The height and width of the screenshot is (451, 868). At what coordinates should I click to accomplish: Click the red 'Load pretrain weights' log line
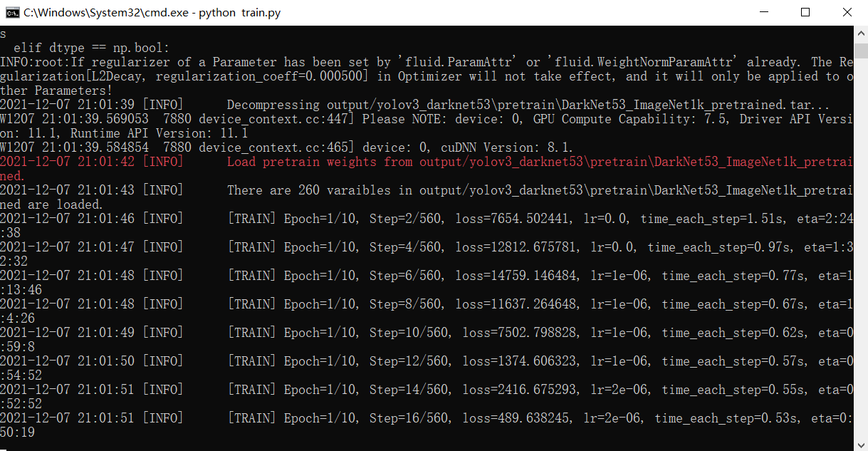(427, 162)
